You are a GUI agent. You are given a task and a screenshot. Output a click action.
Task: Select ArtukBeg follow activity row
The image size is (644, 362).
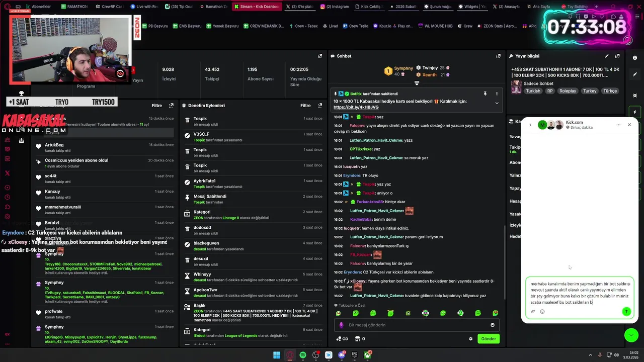click(105, 147)
